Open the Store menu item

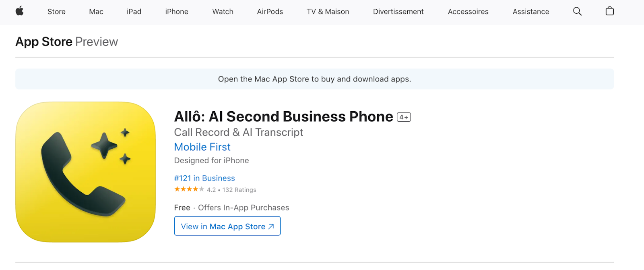56,12
